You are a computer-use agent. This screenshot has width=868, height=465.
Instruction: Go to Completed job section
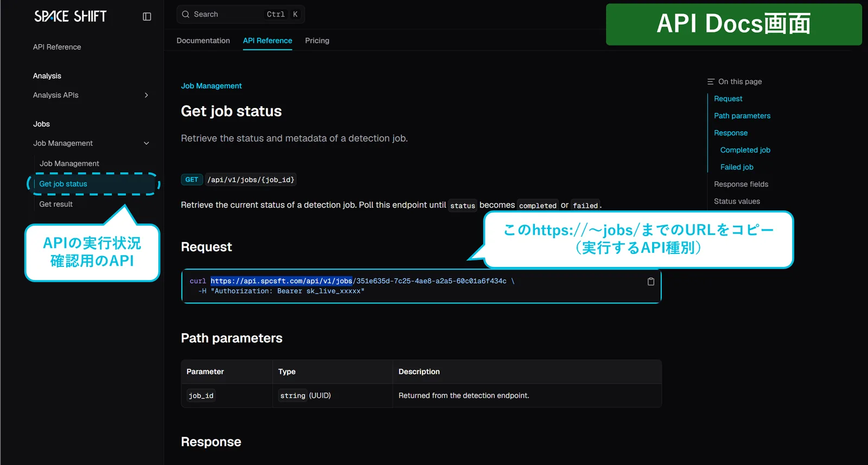[745, 150]
